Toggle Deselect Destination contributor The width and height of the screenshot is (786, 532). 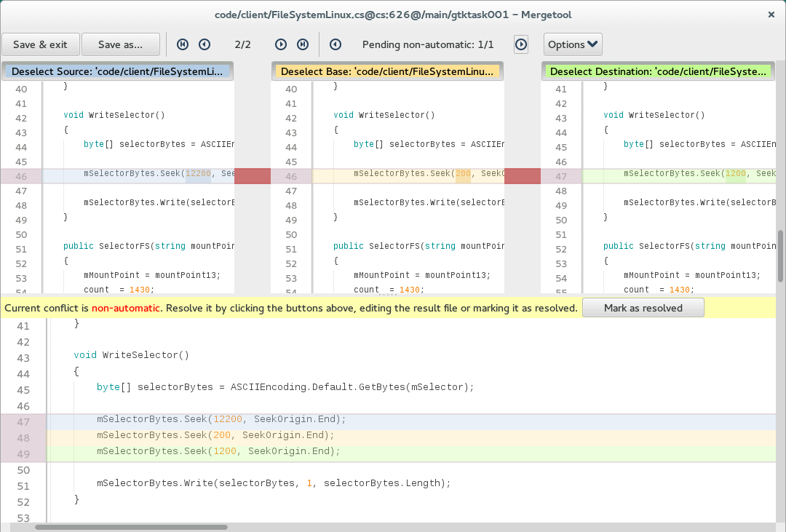click(657, 71)
